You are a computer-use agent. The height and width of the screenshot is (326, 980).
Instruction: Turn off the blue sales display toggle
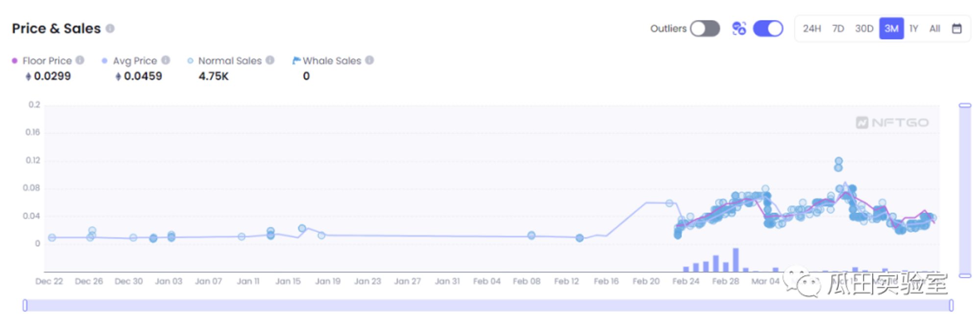click(x=768, y=28)
